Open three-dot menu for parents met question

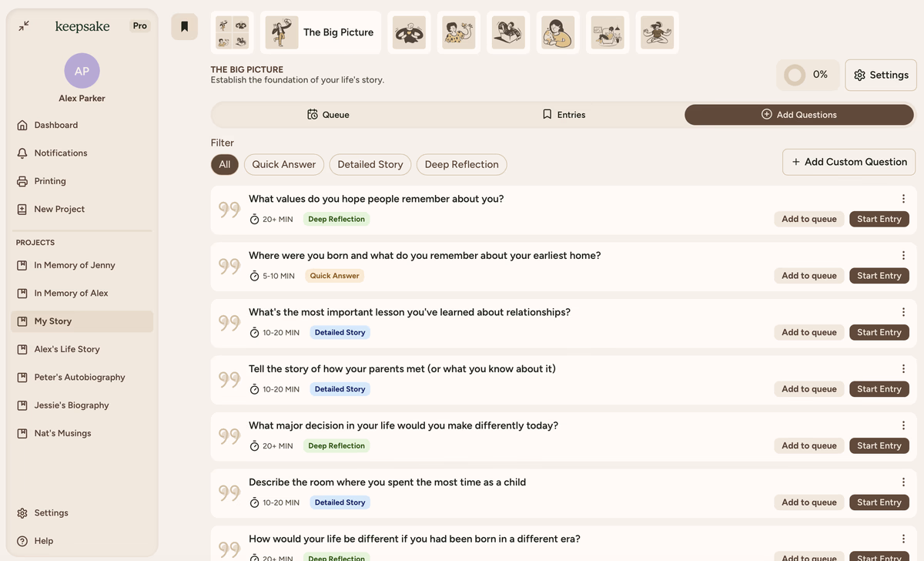pyautogui.click(x=903, y=369)
